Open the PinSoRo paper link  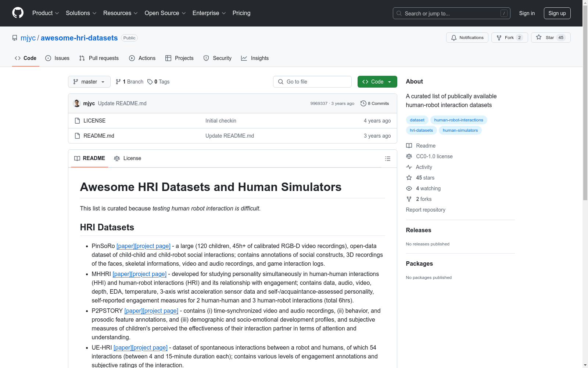(126, 246)
